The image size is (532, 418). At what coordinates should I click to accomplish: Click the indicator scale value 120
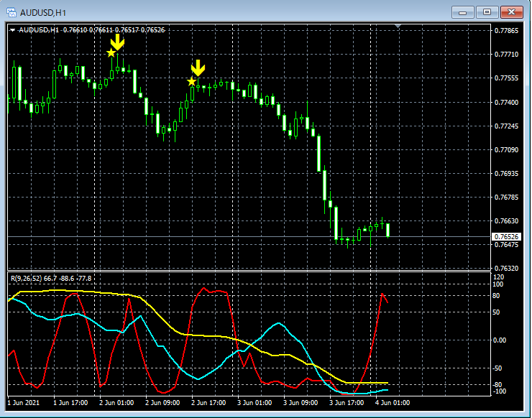coord(498,277)
